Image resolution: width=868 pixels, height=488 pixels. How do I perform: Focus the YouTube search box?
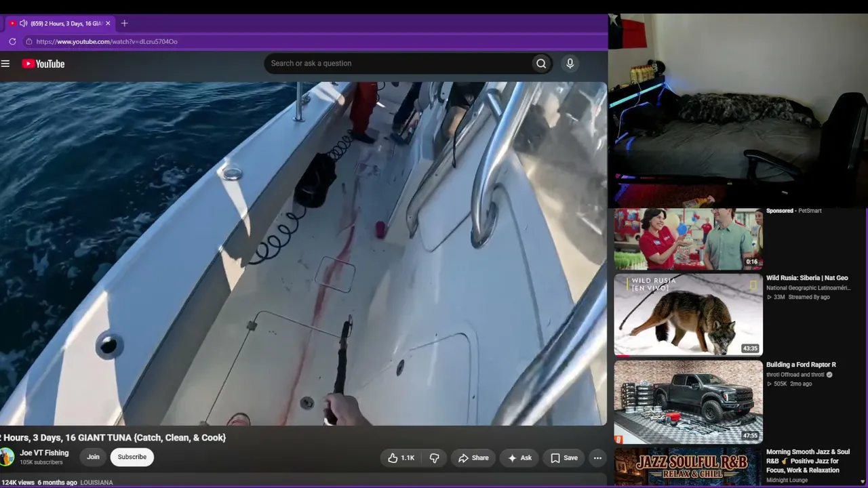(x=397, y=64)
